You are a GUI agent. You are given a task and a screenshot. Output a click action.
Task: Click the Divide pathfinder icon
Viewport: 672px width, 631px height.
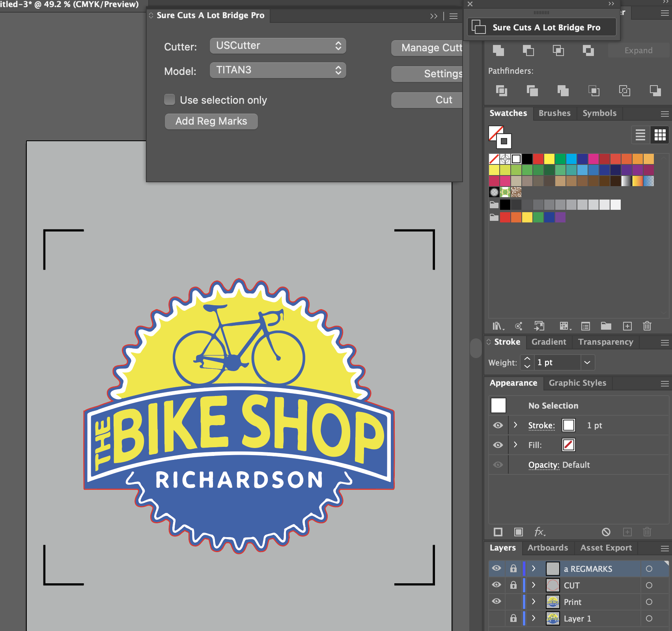tap(502, 91)
